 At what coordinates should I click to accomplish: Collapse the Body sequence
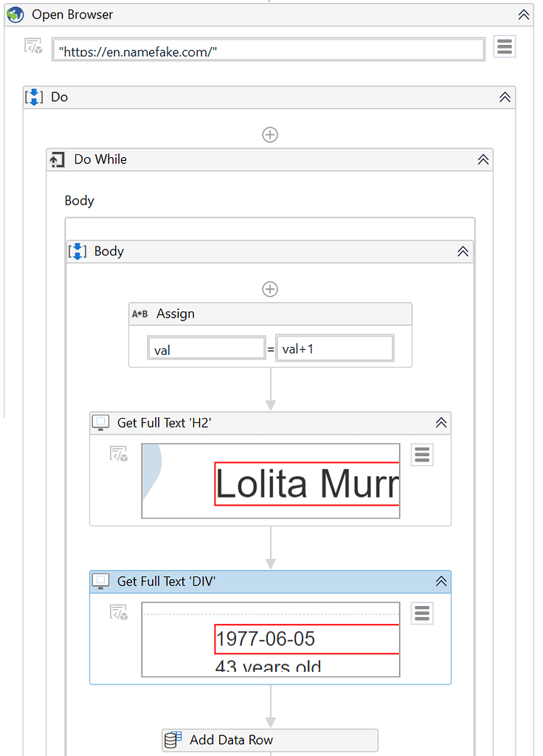click(463, 251)
